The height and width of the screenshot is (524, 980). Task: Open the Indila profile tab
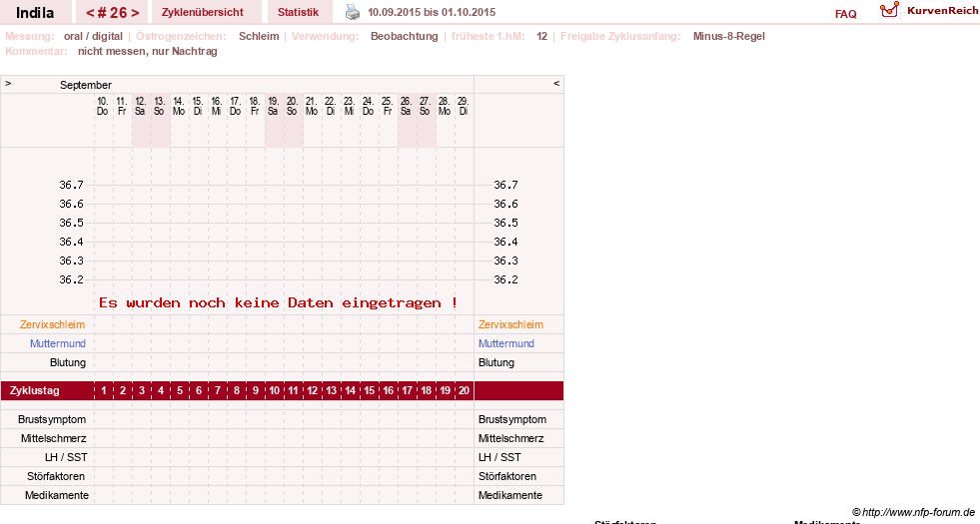tap(35, 13)
